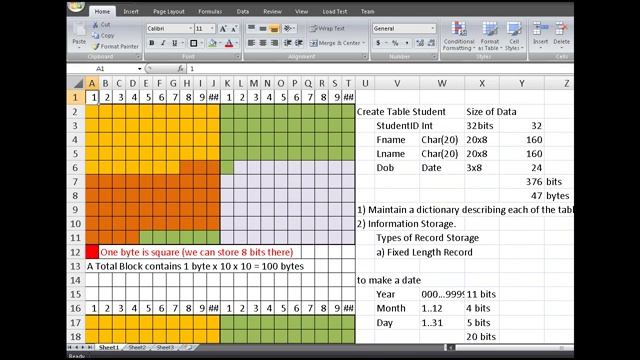The width and height of the screenshot is (640, 360).
Task: Apply Accounting dollar number format
Action: point(378,43)
